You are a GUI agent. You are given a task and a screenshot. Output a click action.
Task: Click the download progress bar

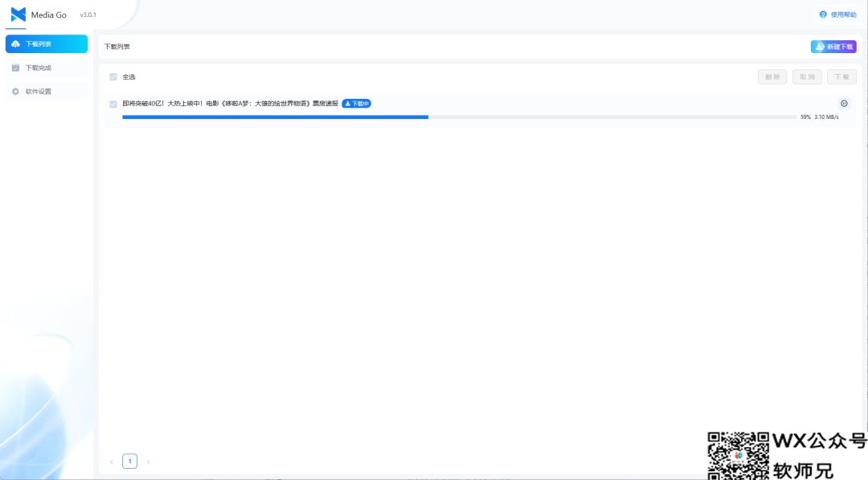[x=459, y=117]
